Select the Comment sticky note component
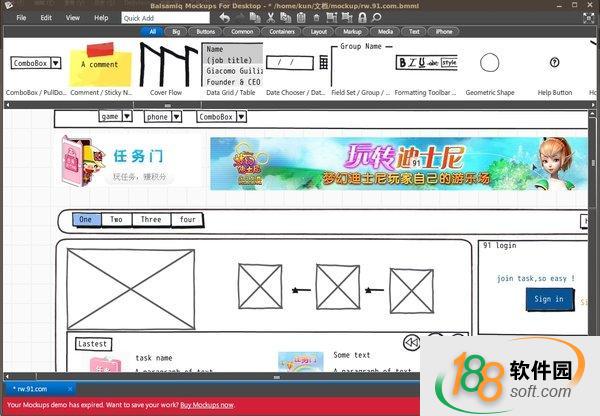Screen dimensions: 600x416 [x=100, y=64]
